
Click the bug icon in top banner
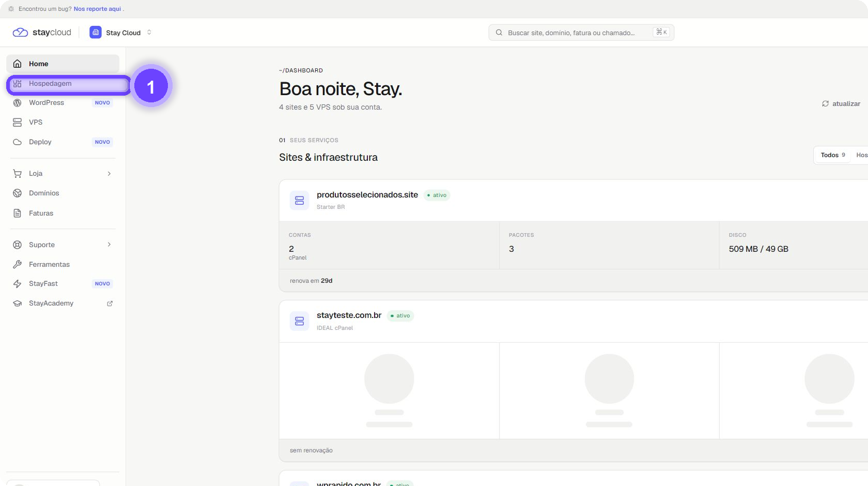11,9
